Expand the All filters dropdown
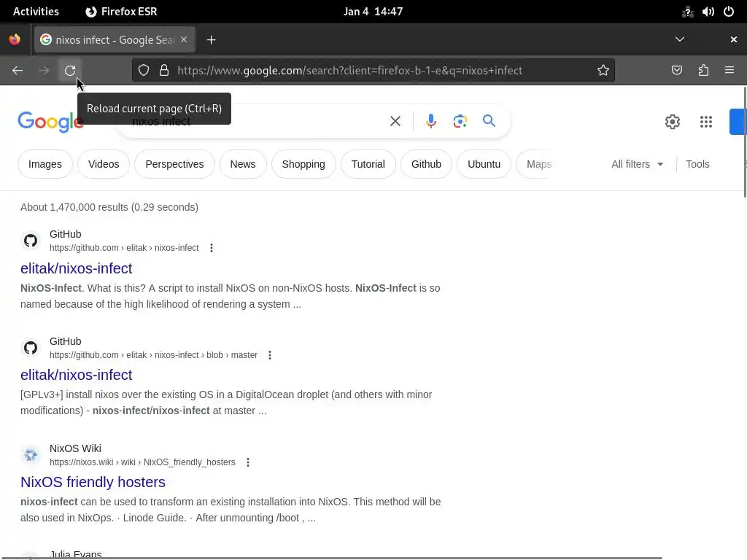This screenshot has height=560, width=747. [x=638, y=164]
